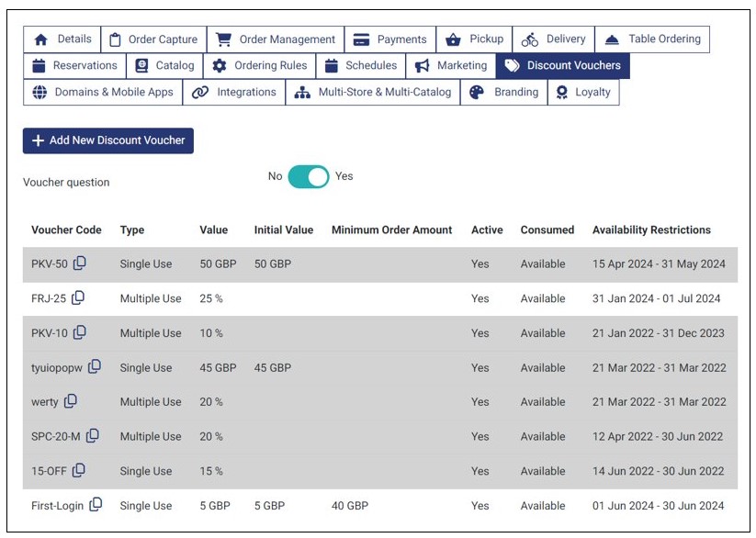756x538 pixels.
Task: Copy the 15-OFF voucher code
Action: (79, 470)
